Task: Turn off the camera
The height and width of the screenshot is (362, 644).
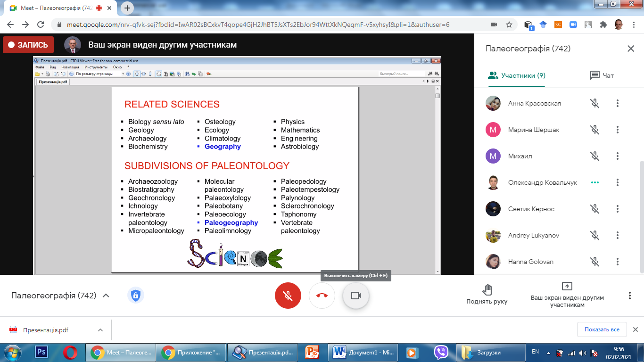Action: pos(356,296)
